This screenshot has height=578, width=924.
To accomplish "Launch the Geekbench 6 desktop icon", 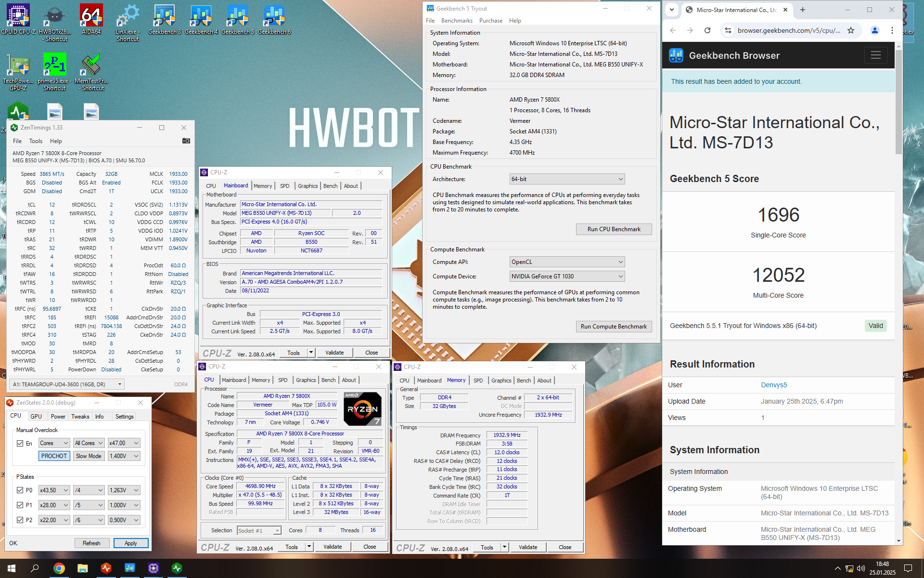I will [274, 19].
